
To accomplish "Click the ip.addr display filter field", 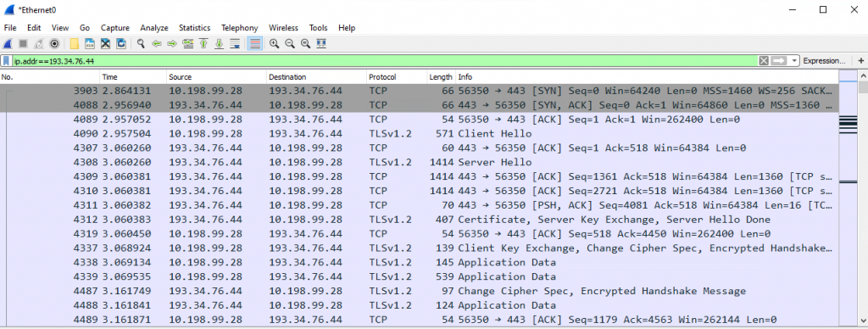I will coord(385,61).
